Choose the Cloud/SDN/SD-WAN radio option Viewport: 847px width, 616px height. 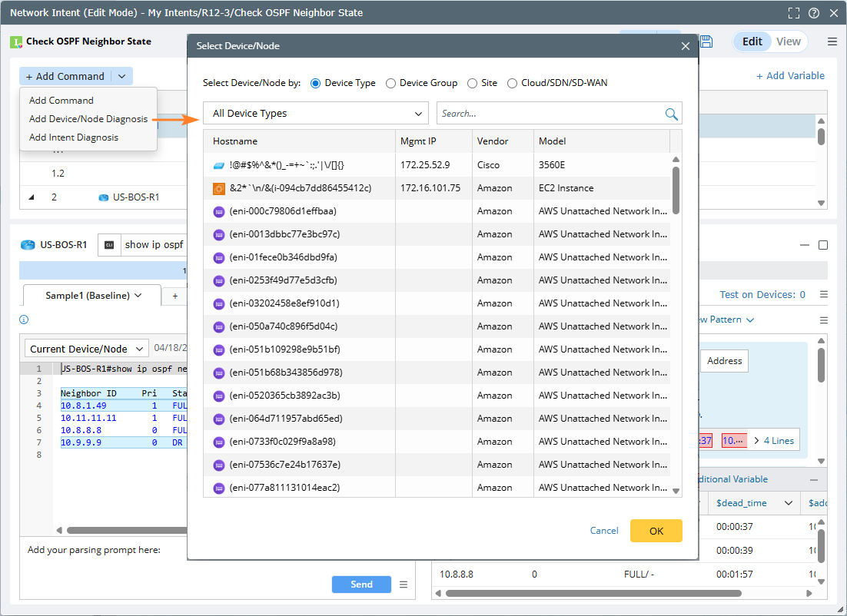coord(513,83)
